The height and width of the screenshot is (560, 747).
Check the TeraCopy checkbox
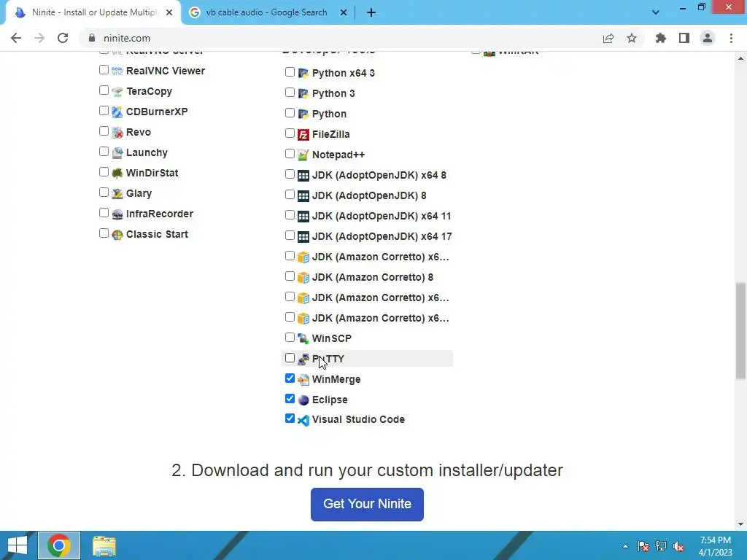[x=104, y=90]
